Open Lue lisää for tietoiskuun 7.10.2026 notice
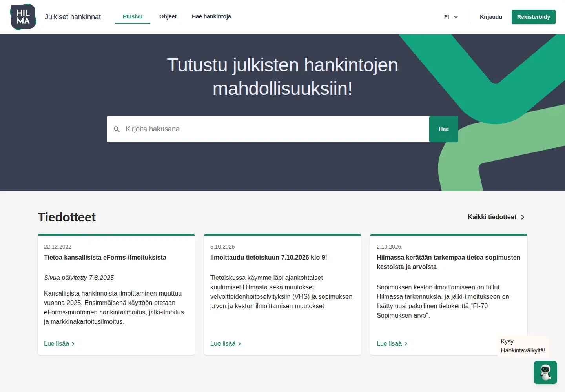Screen dimensions: 565x392 226,343
